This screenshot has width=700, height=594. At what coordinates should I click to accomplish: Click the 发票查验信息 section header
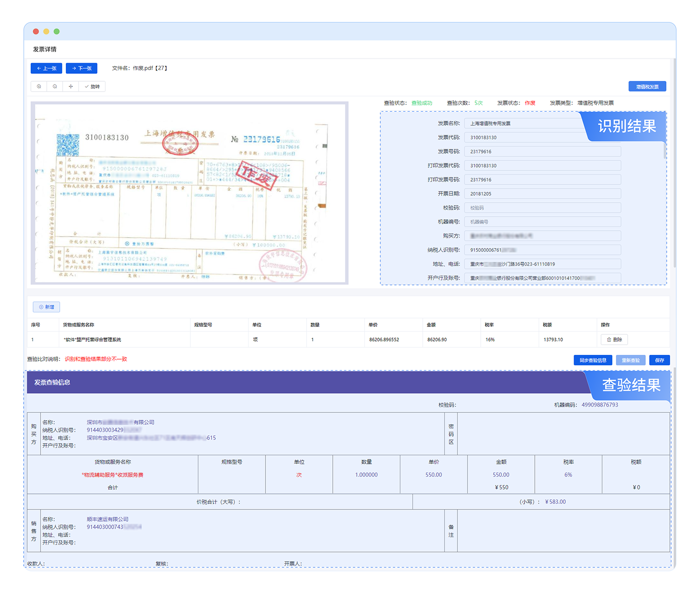click(52, 382)
